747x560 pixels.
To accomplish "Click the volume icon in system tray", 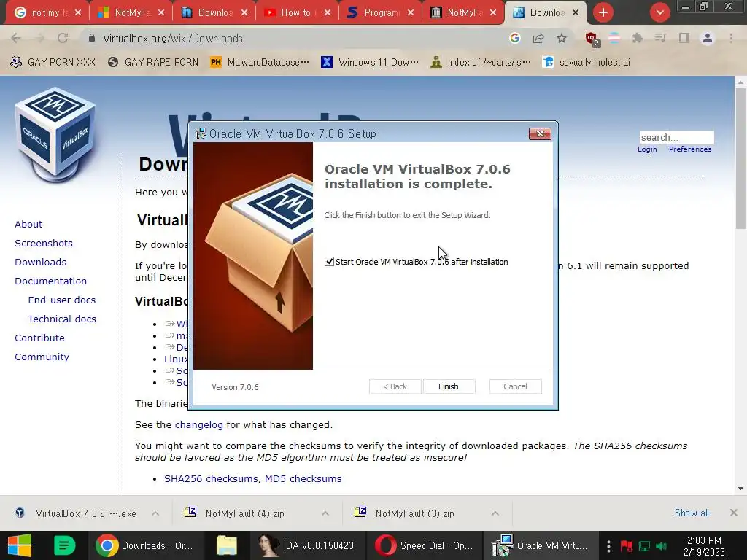I will click(x=661, y=546).
